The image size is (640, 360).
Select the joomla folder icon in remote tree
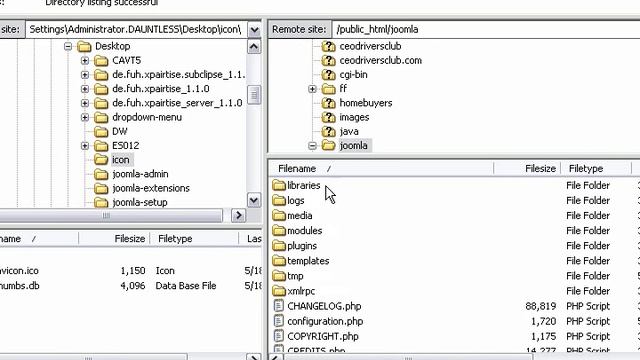coord(329,145)
